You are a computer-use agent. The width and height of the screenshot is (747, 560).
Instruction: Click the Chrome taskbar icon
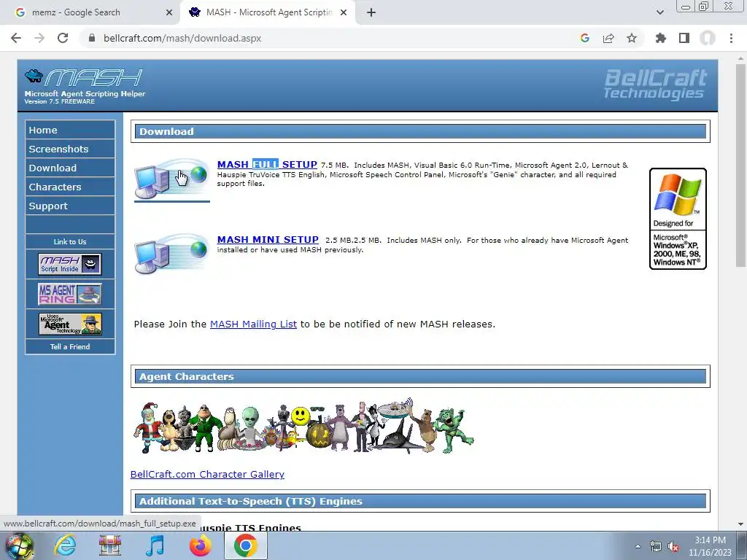[x=245, y=545]
